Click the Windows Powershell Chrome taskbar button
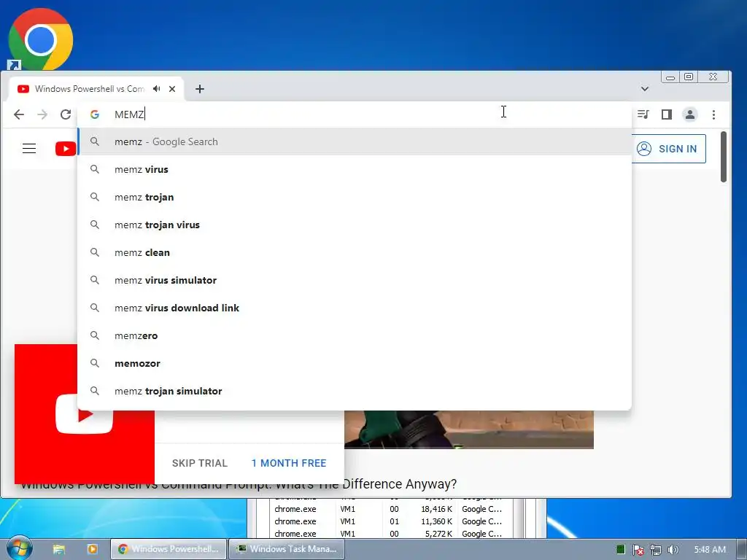This screenshot has height=560, width=747. 169,549
